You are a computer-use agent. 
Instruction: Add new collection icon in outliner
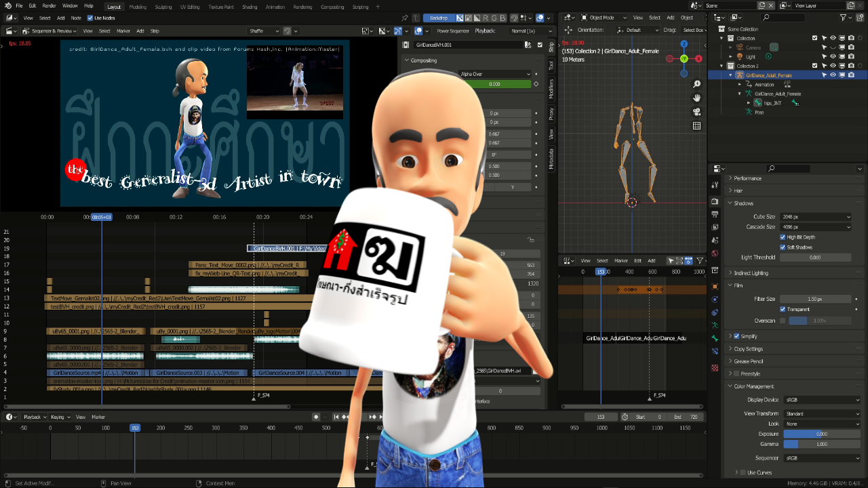[861, 18]
